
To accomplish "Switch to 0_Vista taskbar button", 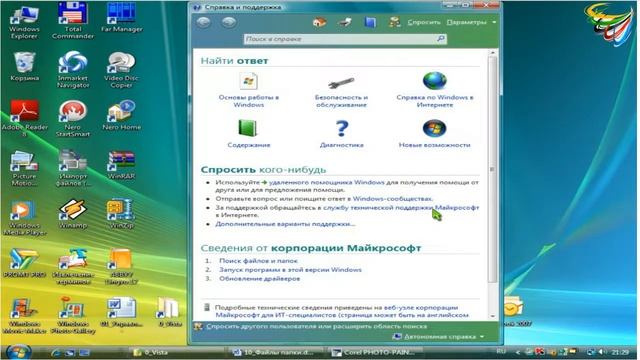I will [x=176, y=352].
